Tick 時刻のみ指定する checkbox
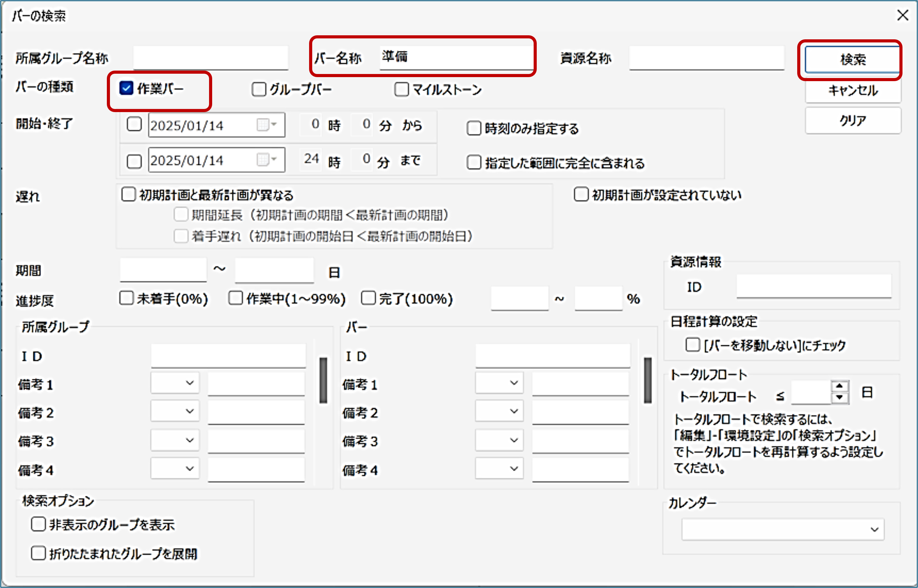Viewport: 918px width, 588px height. [474, 128]
